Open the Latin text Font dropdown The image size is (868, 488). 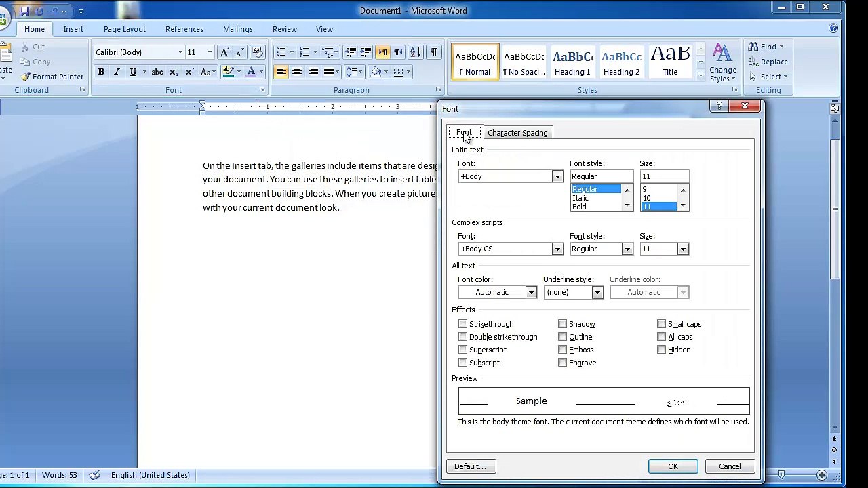(557, 176)
